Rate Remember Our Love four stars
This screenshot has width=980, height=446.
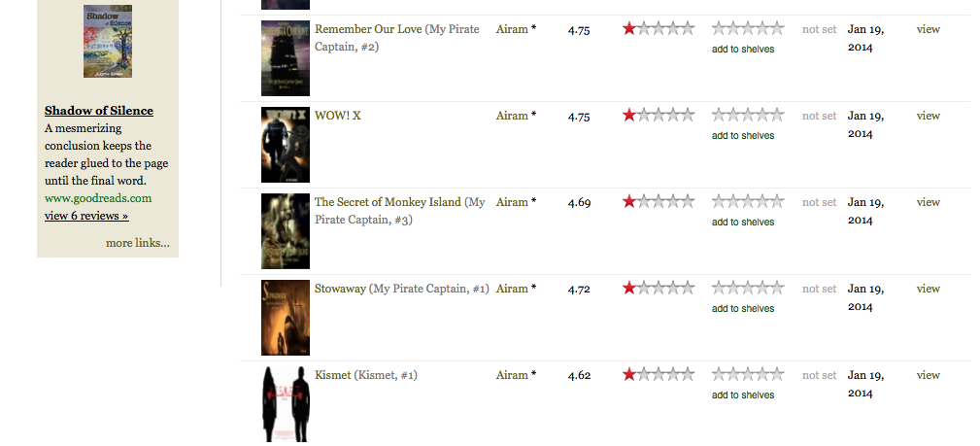(x=762, y=28)
